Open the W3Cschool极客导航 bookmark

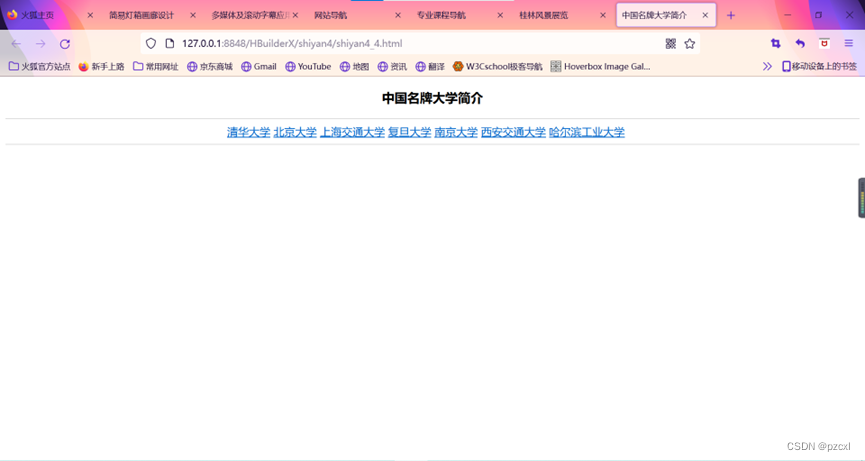pyautogui.click(x=498, y=66)
